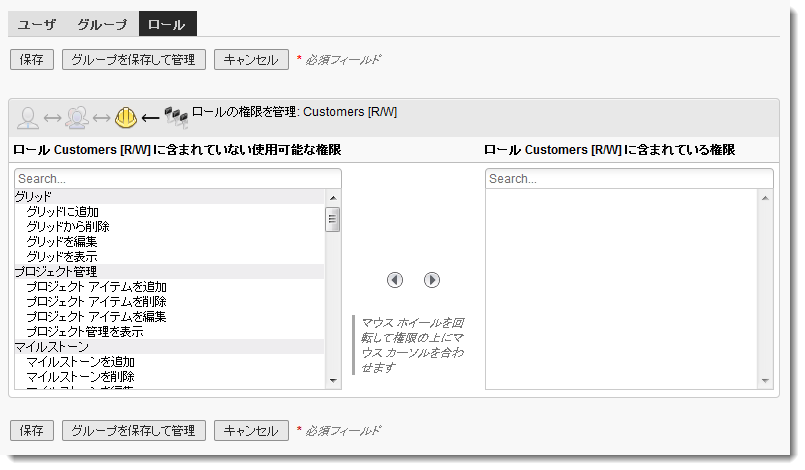
Task: Click the permissions flags icon
Action: (176, 117)
